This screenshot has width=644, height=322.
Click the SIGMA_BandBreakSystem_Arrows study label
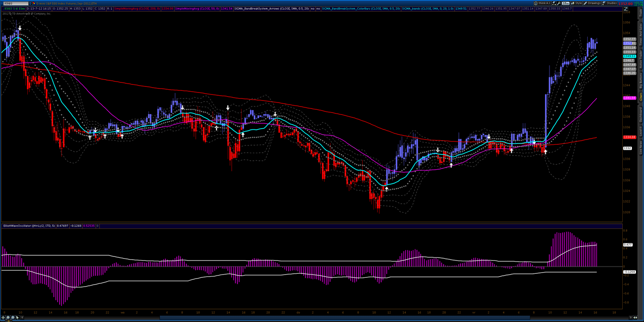click(x=272, y=8)
